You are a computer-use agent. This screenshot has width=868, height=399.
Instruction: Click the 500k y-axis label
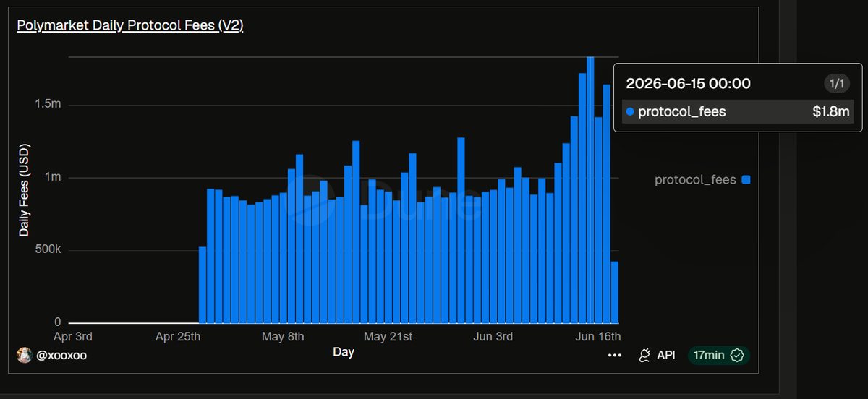pos(48,250)
